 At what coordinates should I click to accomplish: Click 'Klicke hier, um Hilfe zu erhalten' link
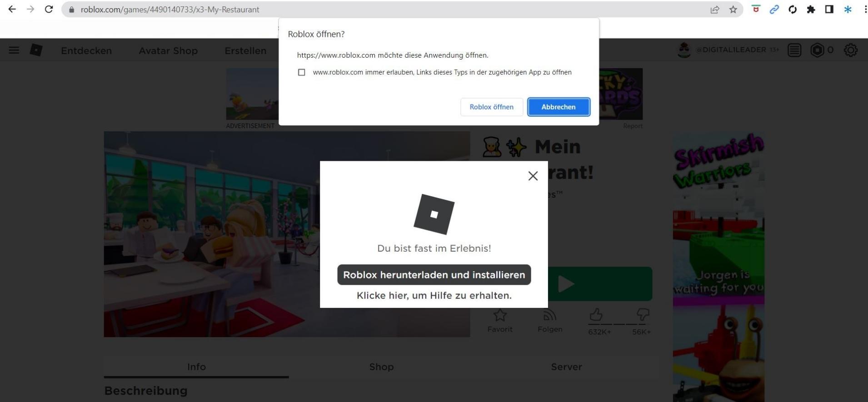pyautogui.click(x=434, y=296)
